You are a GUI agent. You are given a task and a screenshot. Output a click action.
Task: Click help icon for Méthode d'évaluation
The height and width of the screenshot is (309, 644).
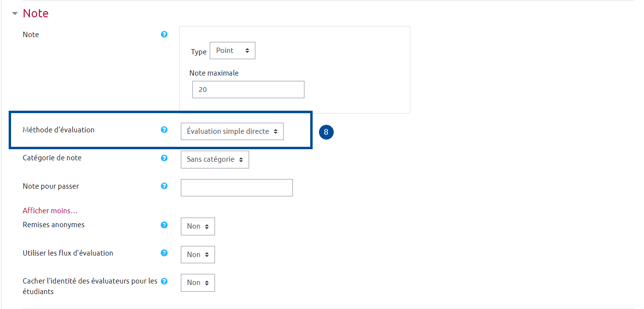(164, 129)
